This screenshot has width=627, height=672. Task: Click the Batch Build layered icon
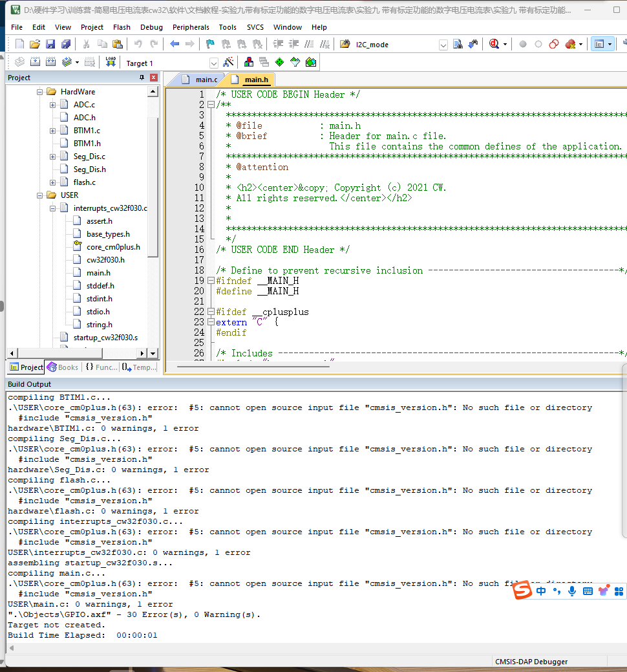click(x=67, y=62)
